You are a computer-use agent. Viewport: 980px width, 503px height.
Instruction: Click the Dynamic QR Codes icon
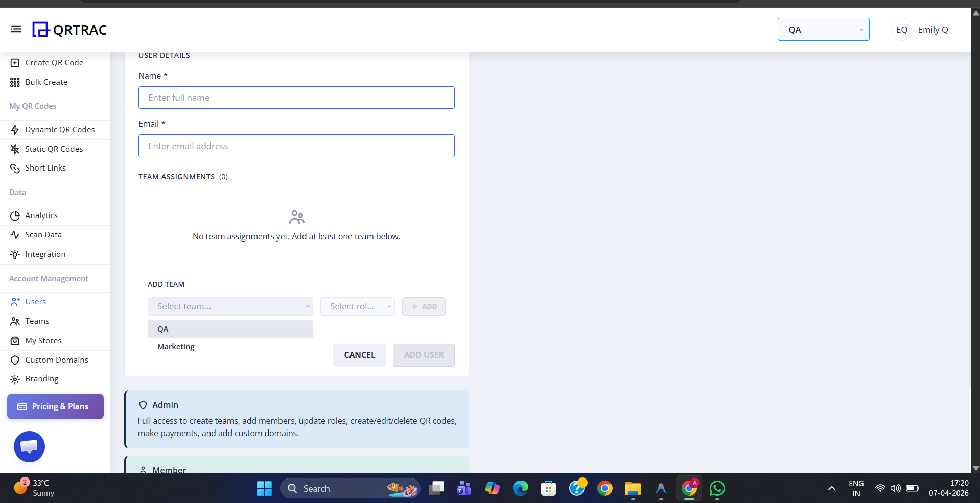(x=14, y=129)
